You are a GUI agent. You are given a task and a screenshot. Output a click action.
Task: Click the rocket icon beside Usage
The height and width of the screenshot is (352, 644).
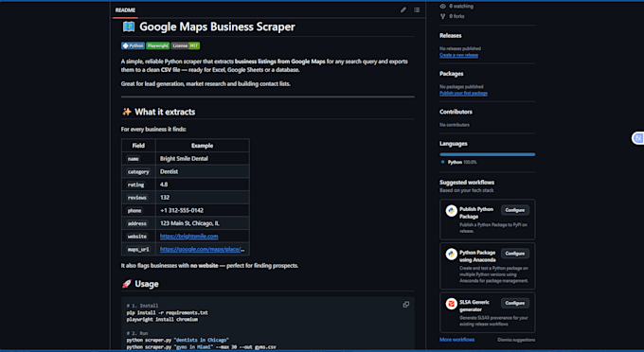(x=127, y=284)
